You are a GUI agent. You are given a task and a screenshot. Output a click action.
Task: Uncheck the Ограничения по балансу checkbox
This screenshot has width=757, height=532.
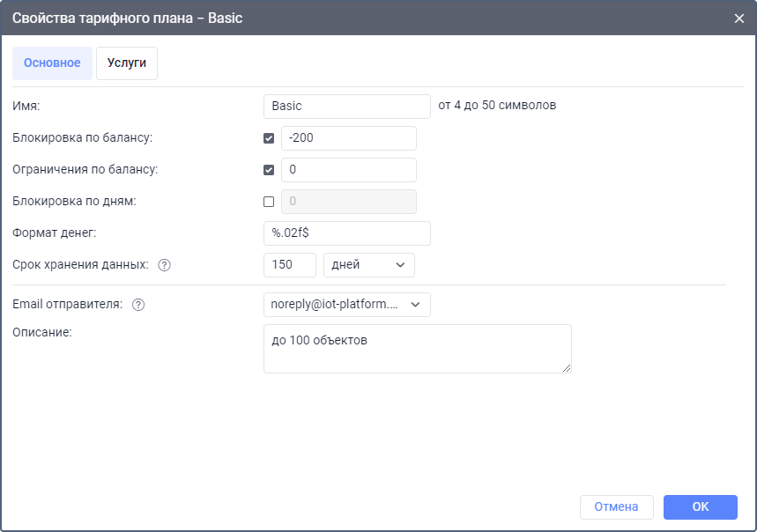pyautogui.click(x=269, y=170)
